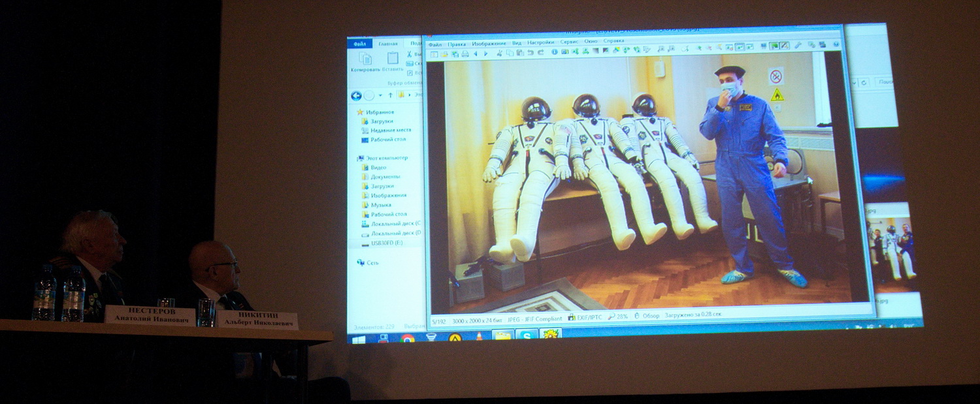
Task: Click the next image arrow in the viewer toolbar
Action: (x=485, y=54)
